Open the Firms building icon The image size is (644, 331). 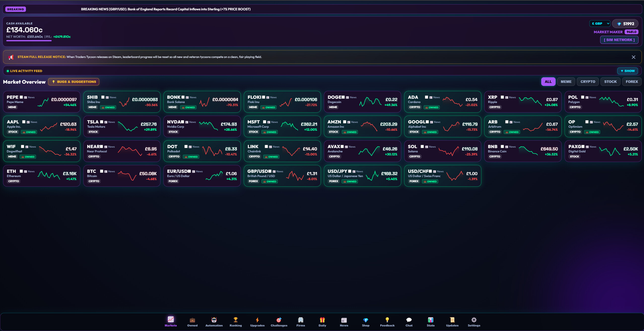tap(300, 320)
